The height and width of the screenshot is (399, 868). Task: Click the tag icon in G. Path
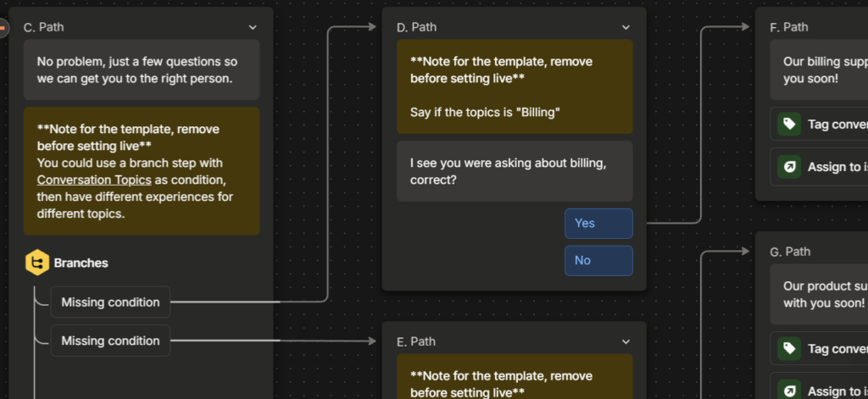(789, 349)
